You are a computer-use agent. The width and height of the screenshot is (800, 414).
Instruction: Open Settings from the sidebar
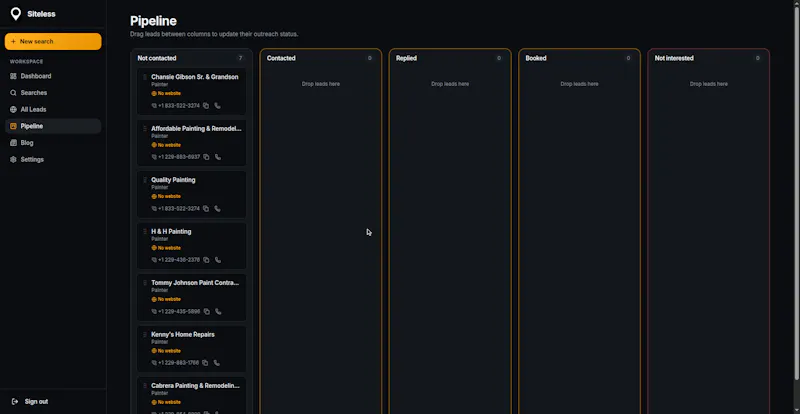(x=53, y=159)
